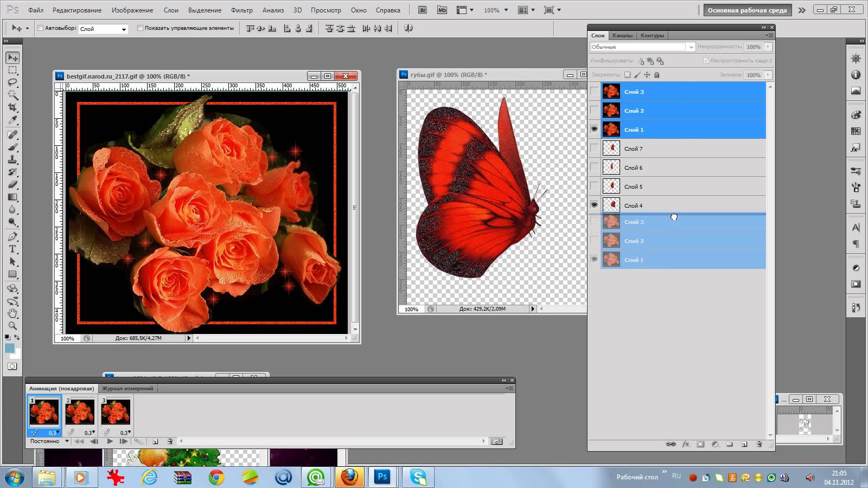Viewport: 868px width, 488px height.
Task: Switch to the Каналы tab
Action: 622,35
